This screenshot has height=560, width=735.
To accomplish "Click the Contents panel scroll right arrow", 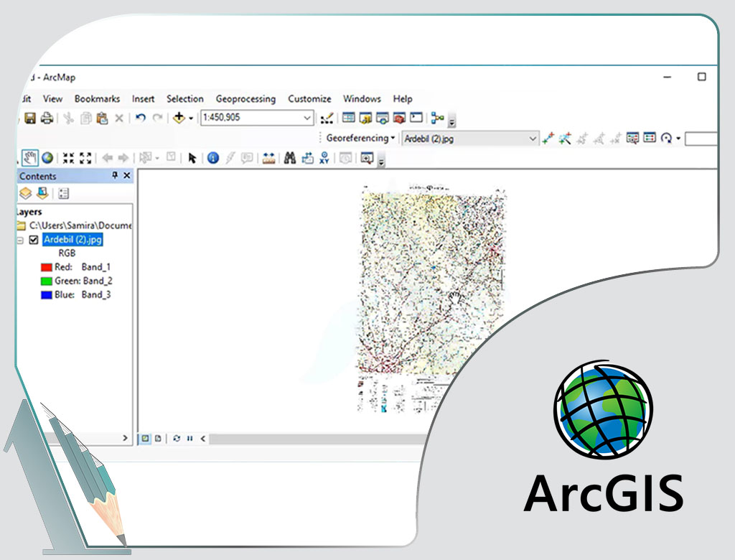I will (125, 438).
